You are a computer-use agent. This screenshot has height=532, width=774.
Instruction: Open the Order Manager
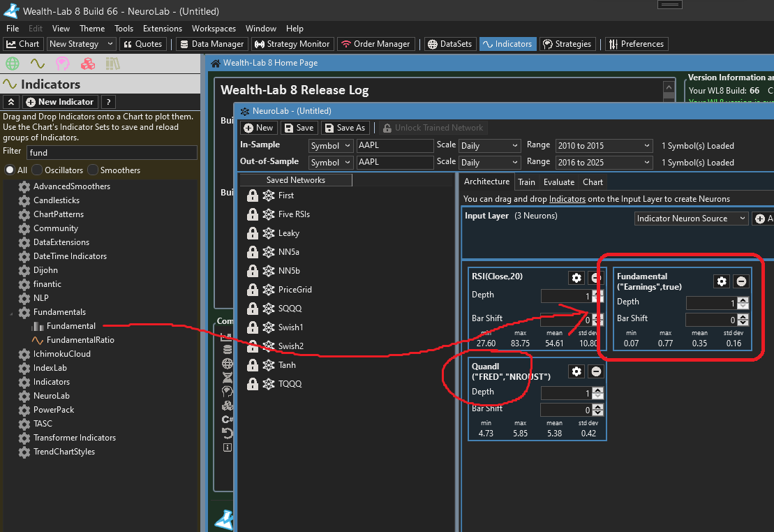(x=375, y=44)
